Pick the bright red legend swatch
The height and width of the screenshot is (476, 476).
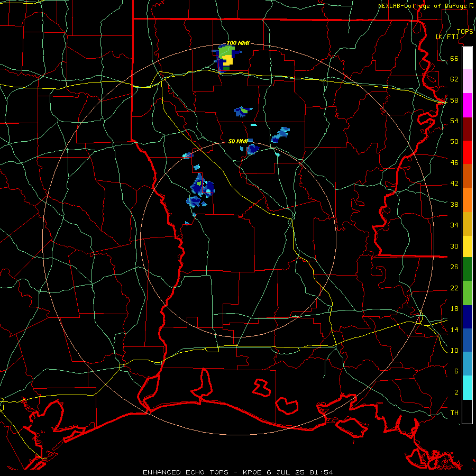tap(467, 152)
